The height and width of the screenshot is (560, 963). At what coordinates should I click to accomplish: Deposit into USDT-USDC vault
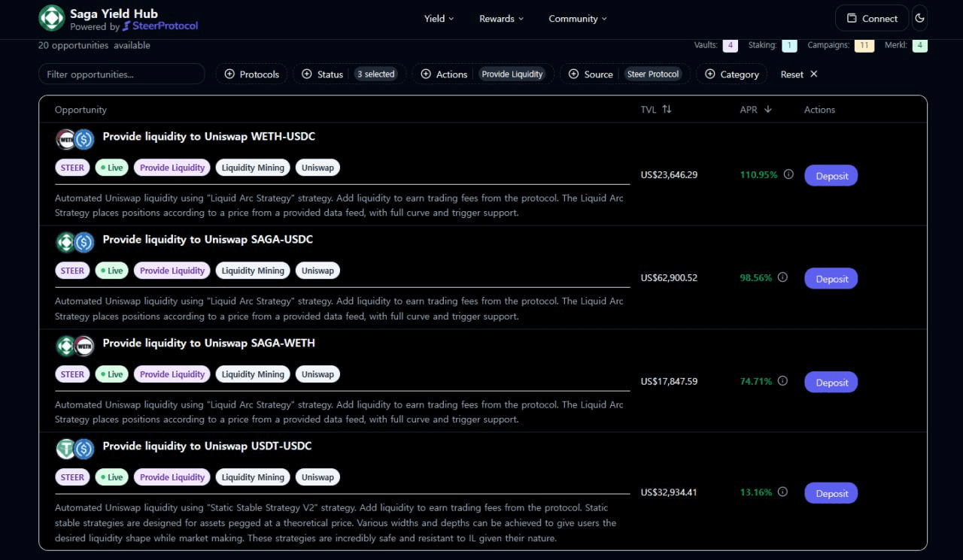[x=831, y=493]
